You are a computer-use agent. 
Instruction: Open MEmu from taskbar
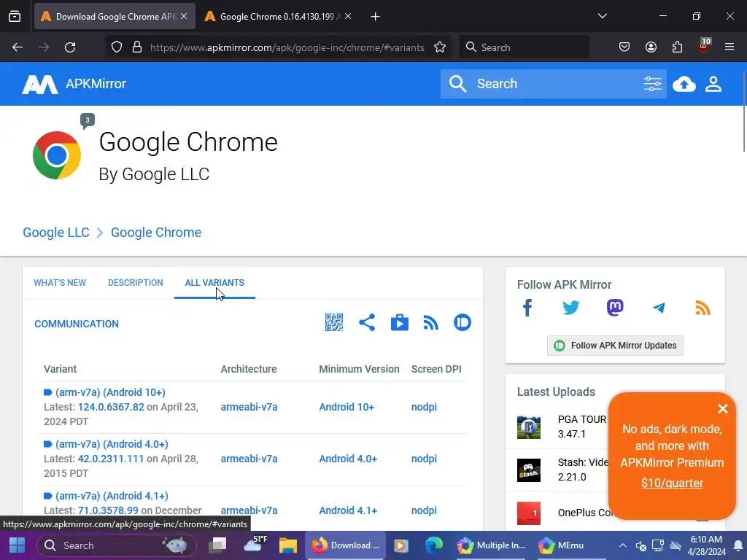click(x=561, y=545)
